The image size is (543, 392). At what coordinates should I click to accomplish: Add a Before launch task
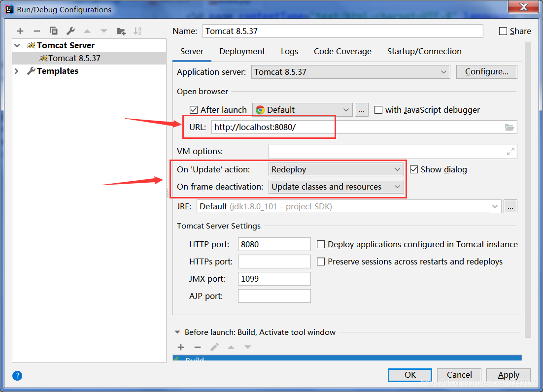[x=181, y=347]
